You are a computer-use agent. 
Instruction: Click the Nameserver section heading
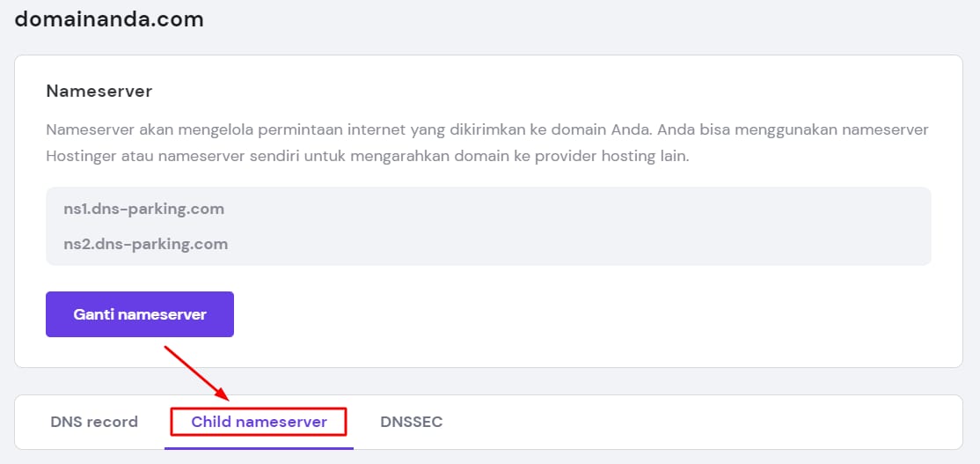click(x=99, y=91)
